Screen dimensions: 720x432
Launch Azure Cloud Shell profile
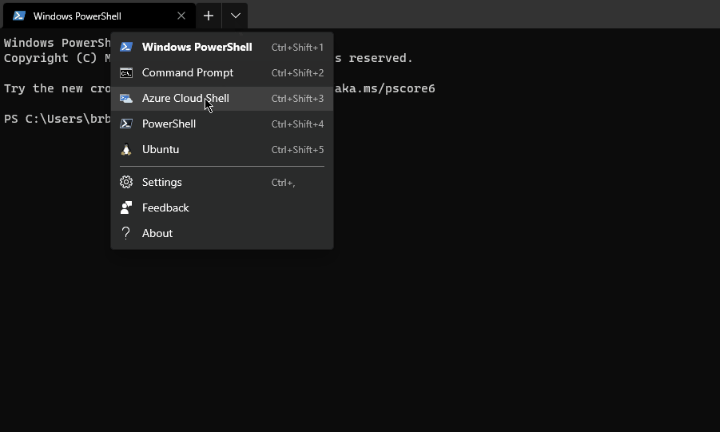point(222,99)
